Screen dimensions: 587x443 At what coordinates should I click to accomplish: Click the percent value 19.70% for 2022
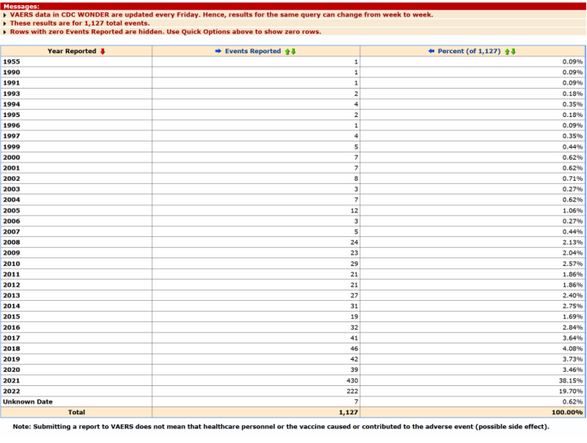571,391
